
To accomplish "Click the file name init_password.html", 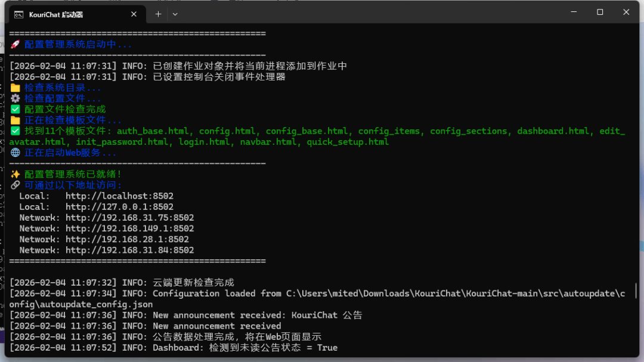I will tap(122, 142).
